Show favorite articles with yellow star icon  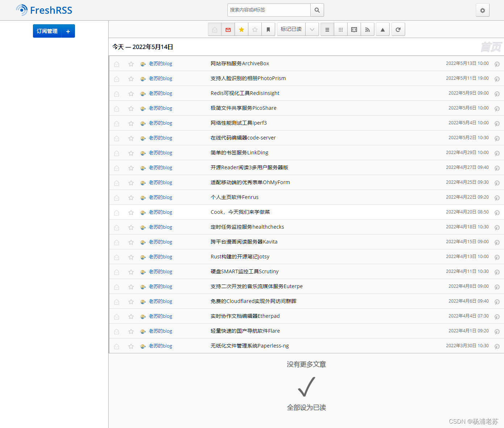(x=241, y=30)
